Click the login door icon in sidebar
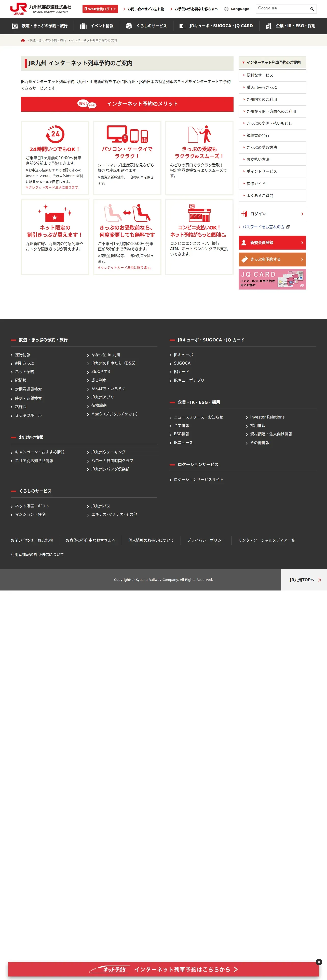The image size is (327, 980). 244,214
